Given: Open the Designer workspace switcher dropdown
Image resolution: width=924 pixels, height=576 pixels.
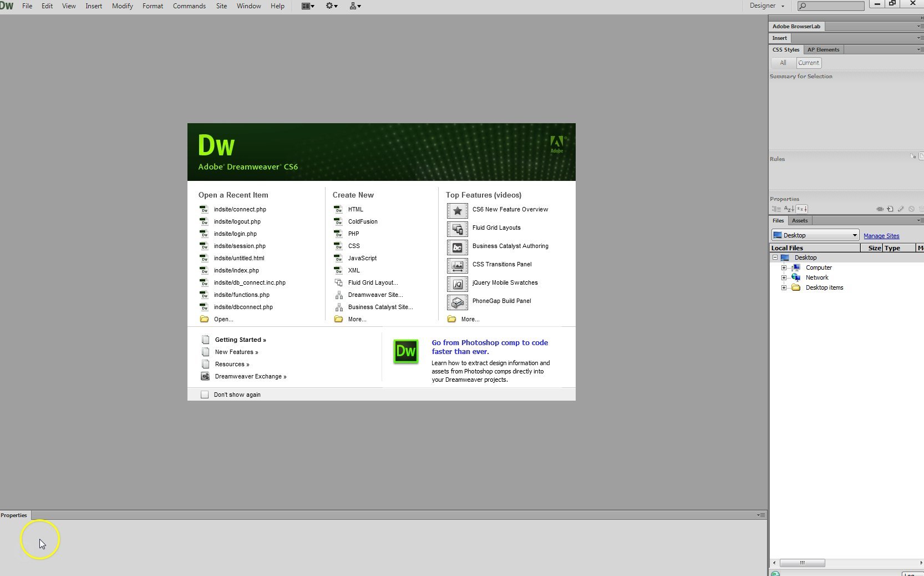Looking at the screenshot, I should coord(767,6).
